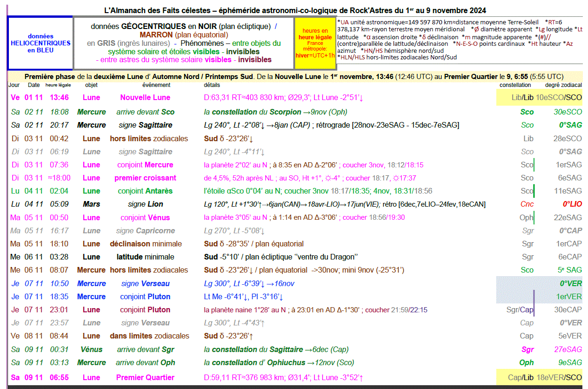The height and width of the screenshot is (389, 588).
Task: Click the blue 'signe Verseau' event at 10:50
Action: coord(145,284)
